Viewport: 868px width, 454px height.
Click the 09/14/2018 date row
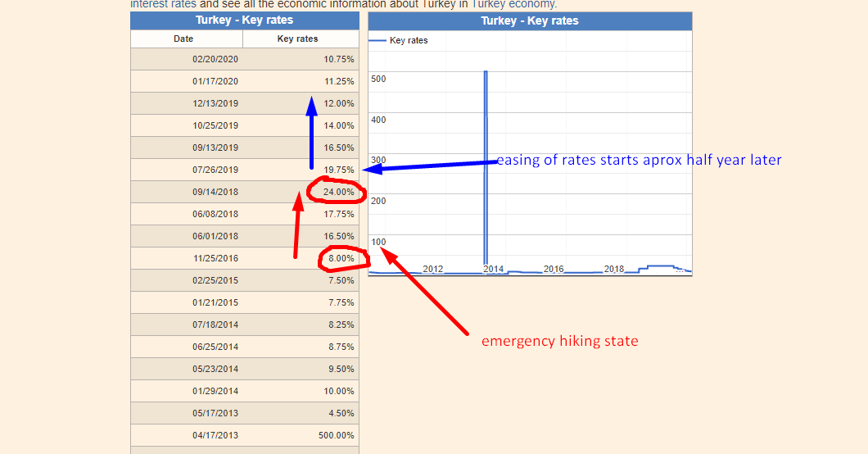click(215, 192)
